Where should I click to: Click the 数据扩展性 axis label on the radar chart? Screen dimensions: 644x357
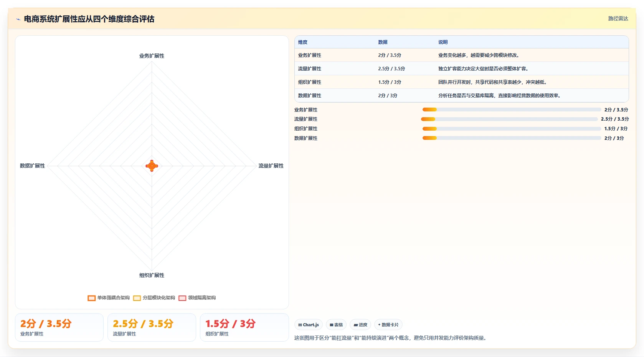pos(33,166)
